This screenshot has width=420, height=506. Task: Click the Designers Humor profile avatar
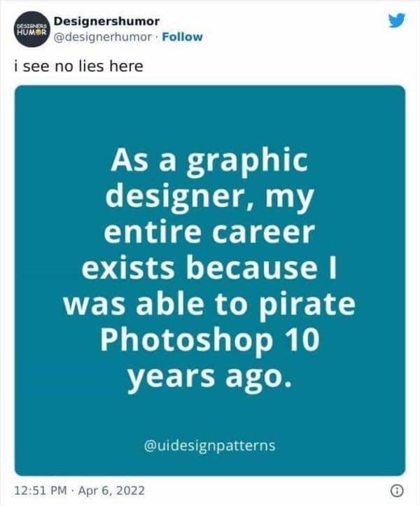coord(30,30)
